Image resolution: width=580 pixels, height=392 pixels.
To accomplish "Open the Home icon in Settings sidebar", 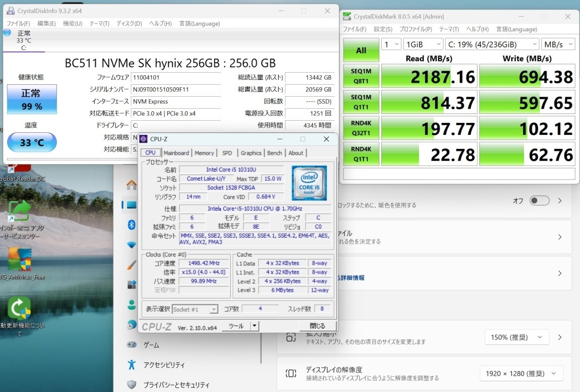I will [x=132, y=185].
